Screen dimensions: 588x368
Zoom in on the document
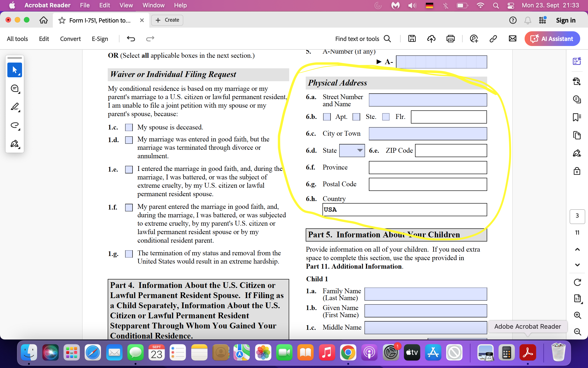577,315
